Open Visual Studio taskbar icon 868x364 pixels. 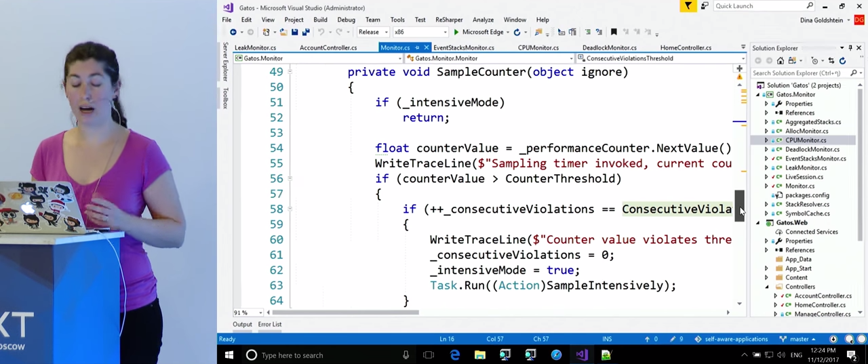pyautogui.click(x=581, y=355)
